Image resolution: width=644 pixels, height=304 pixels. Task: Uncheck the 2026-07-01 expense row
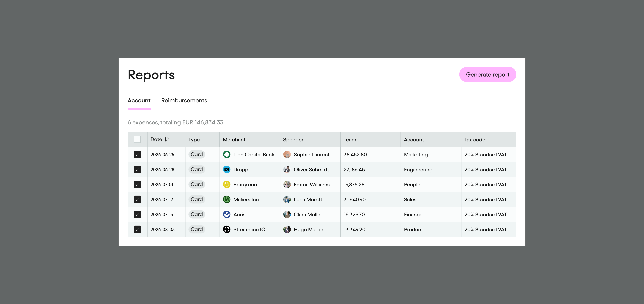coord(137,184)
